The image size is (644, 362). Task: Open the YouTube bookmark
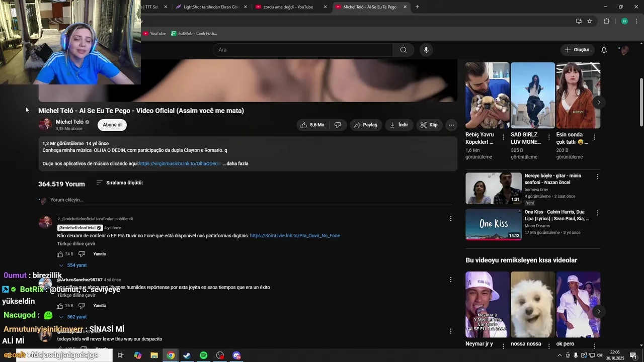click(x=154, y=34)
